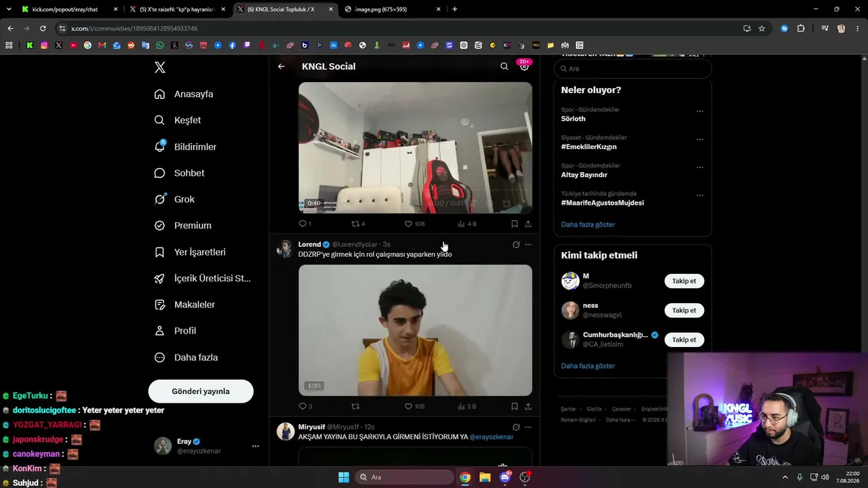Open more options for #EmeklilerKızgın trend
The width and height of the screenshot is (868, 488).
(x=700, y=139)
